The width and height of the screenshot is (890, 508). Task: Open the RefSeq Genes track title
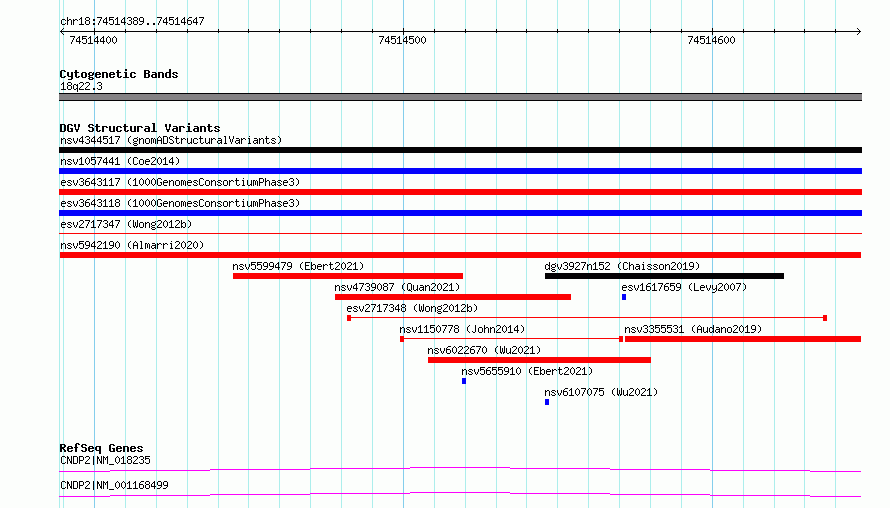tap(102, 448)
